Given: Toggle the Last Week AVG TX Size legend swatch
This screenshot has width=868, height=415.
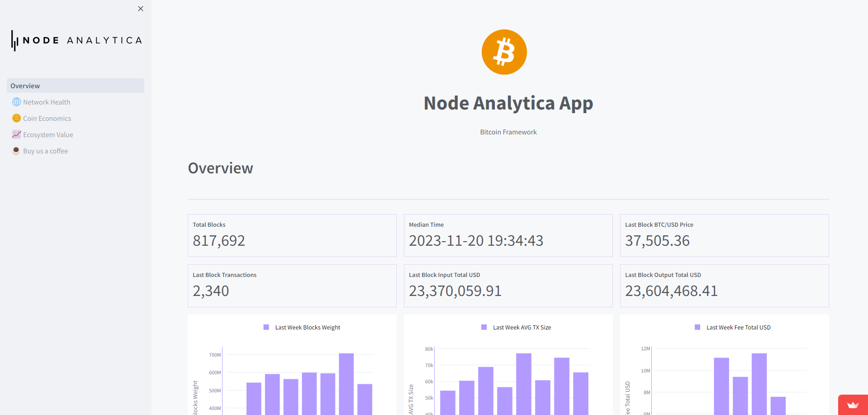Looking at the screenshot, I should [x=484, y=327].
